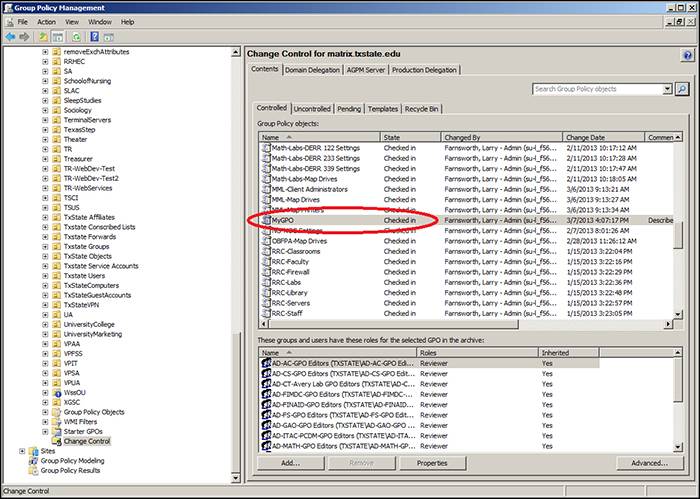Open the Action menu
The width and height of the screenshot is (700, 499).
(x=46, y=22)
